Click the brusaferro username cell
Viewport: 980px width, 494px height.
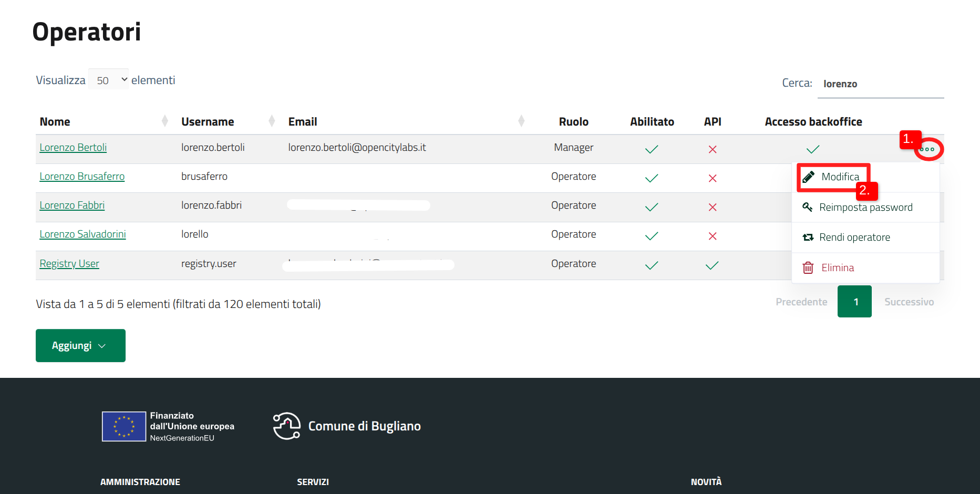[204, 176]
